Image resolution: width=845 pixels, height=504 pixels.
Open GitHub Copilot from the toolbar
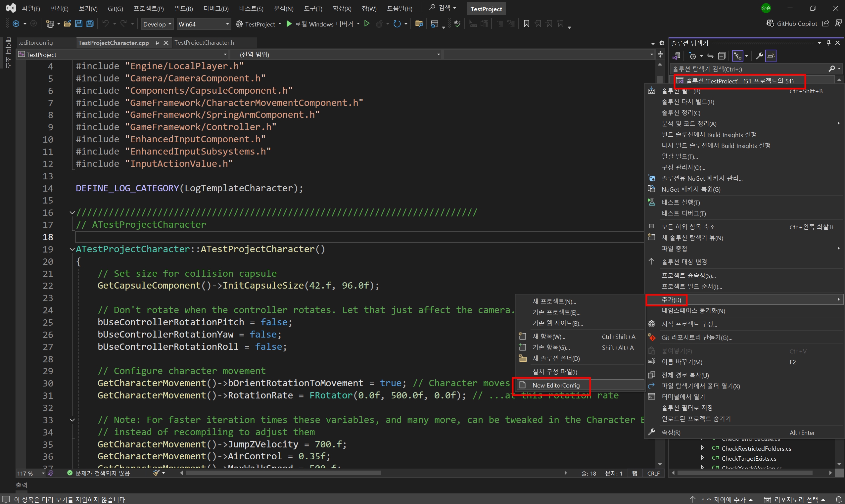point(791,24)
